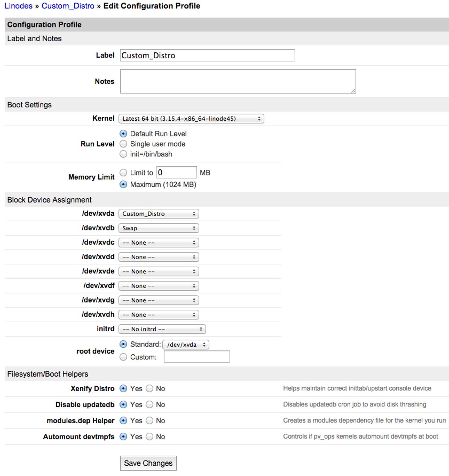Image resolution: width=449 pixels, height=476 pixels.
Task: Disable Xenify Distro by choosing No
Action: (149, 388)
